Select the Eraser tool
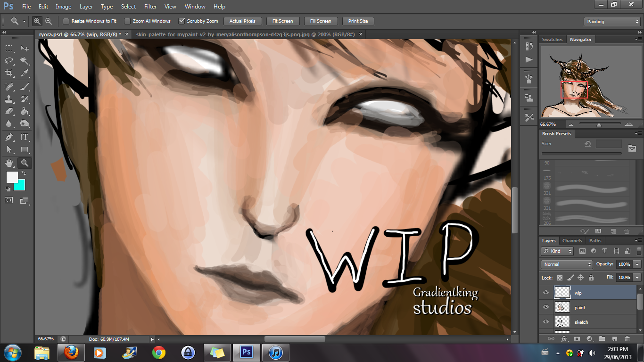 (x=9, y=112)
